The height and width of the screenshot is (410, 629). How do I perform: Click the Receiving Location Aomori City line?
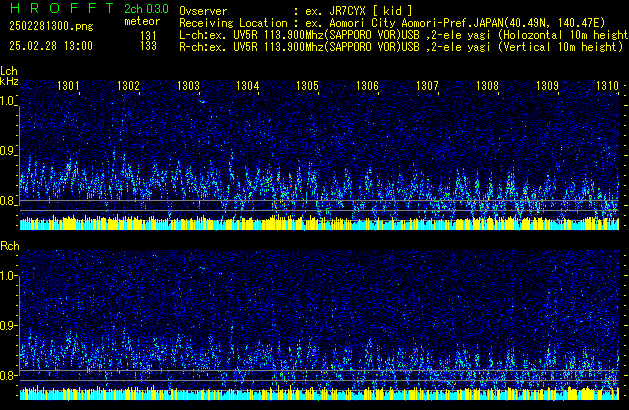coord(392,23)
